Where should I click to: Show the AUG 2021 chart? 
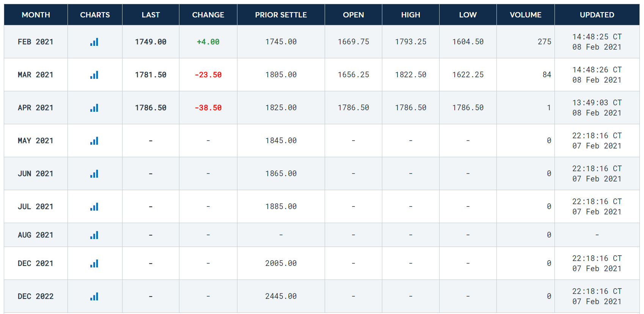[x=94, y=235]
